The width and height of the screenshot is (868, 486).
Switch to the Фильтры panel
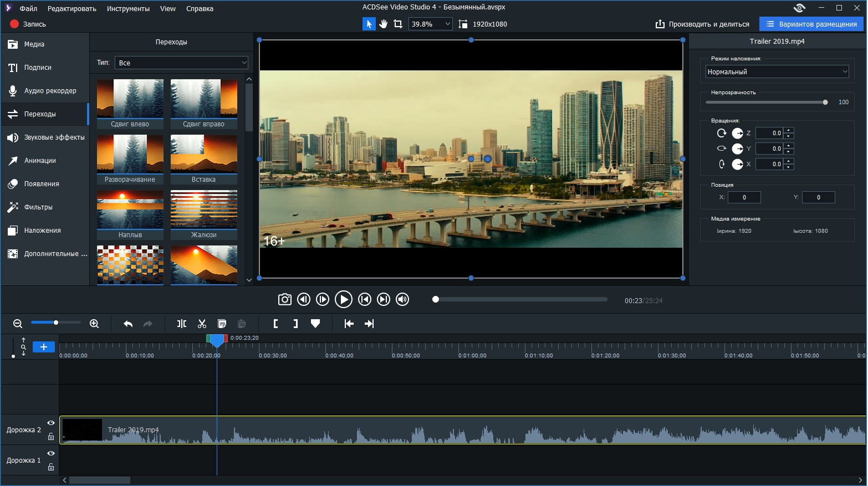[38, 207]
